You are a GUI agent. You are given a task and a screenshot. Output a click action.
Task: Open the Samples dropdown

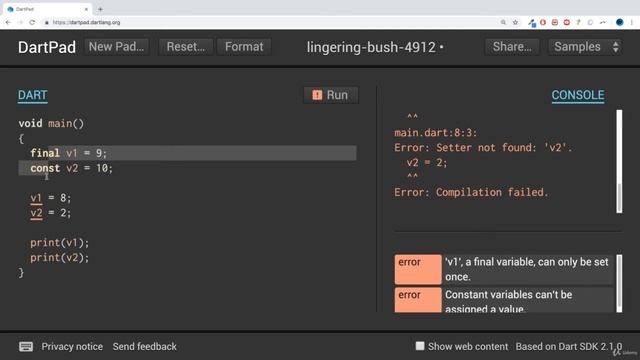585,47
